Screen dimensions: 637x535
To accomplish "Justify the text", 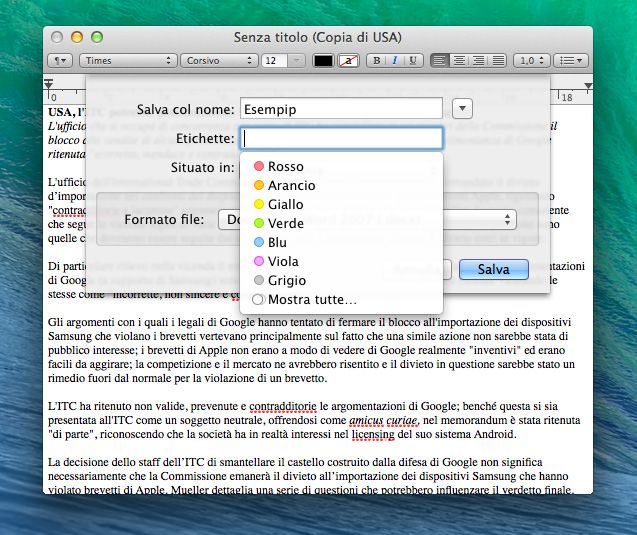I will (x=498, y=61).
